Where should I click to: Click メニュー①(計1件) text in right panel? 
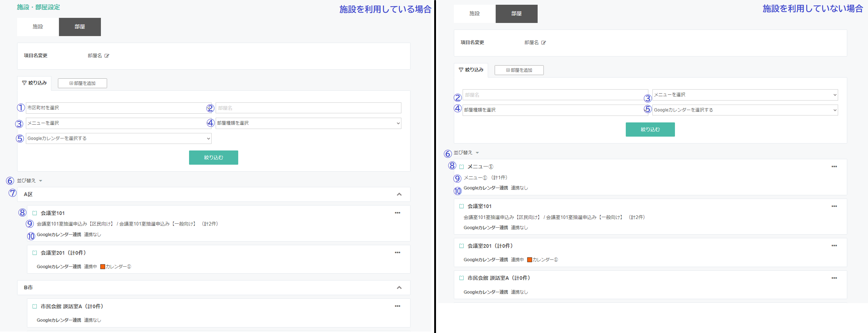point(485,178)
